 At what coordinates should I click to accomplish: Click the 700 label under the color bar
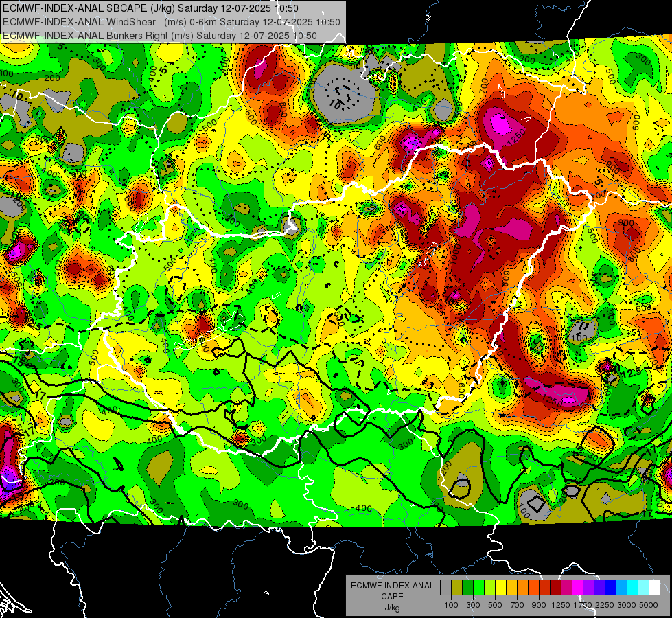[518, 605]
